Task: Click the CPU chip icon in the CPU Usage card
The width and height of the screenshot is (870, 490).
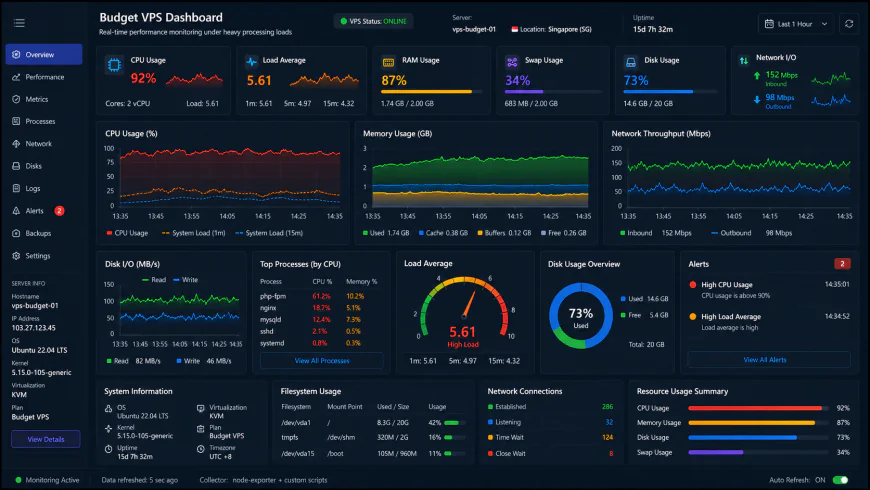Action: (x=114, y=65)
